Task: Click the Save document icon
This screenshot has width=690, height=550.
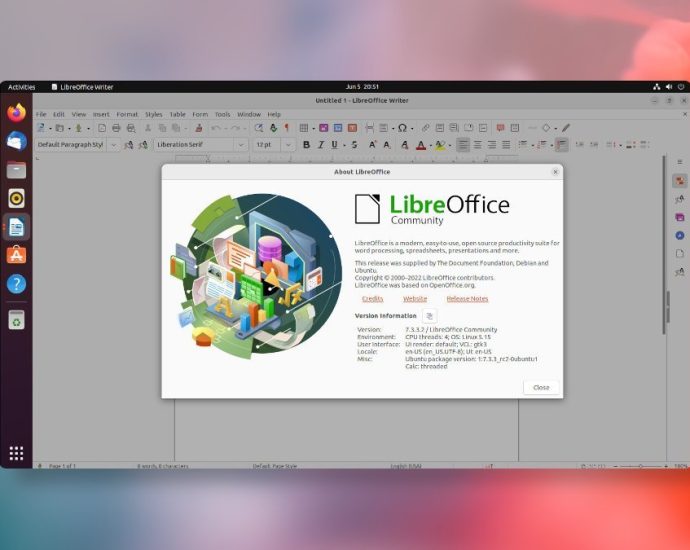Action: (x=78, y=128)
